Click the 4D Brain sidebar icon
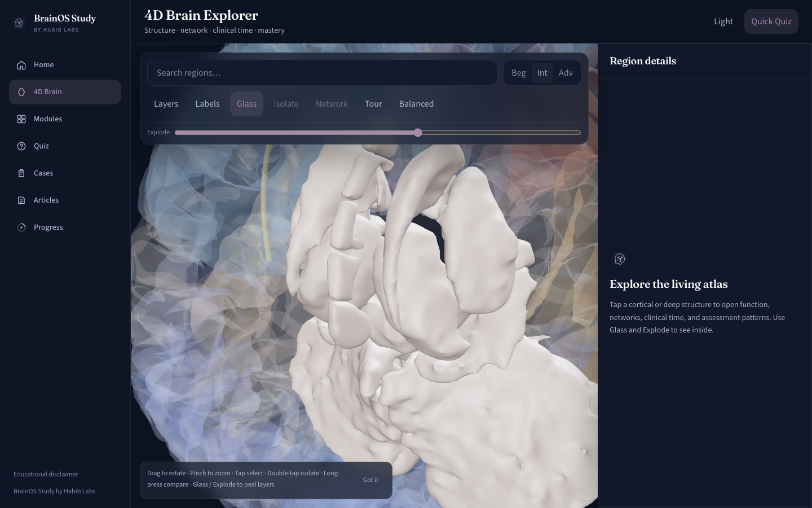Image resolution: width=812 pixels, height=508 pixels. pos(21,92)
